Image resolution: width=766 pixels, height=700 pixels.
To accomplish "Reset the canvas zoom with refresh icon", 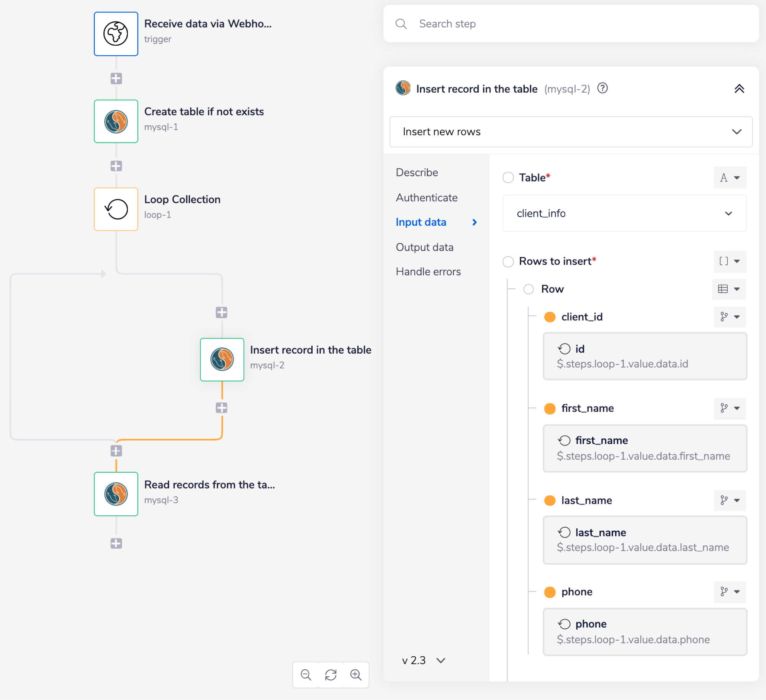I will (331, 675).
